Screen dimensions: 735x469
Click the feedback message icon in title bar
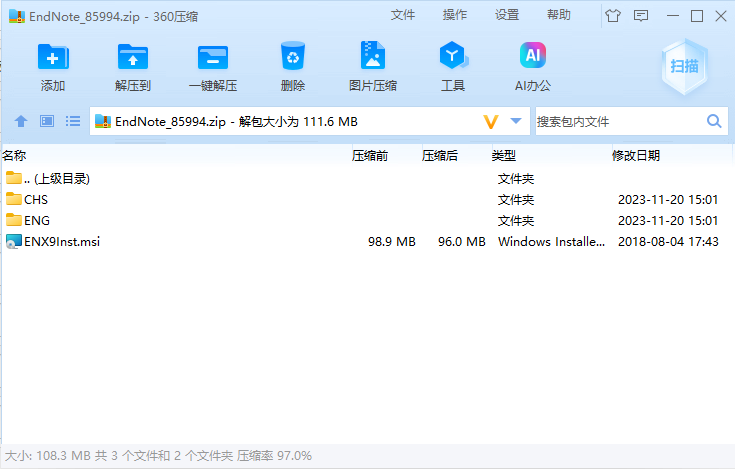641,16
